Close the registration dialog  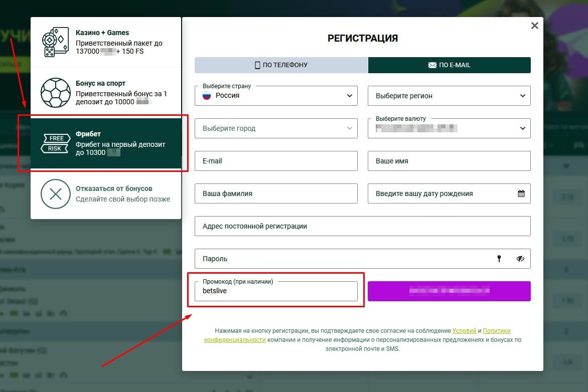[x=534, y=26]
